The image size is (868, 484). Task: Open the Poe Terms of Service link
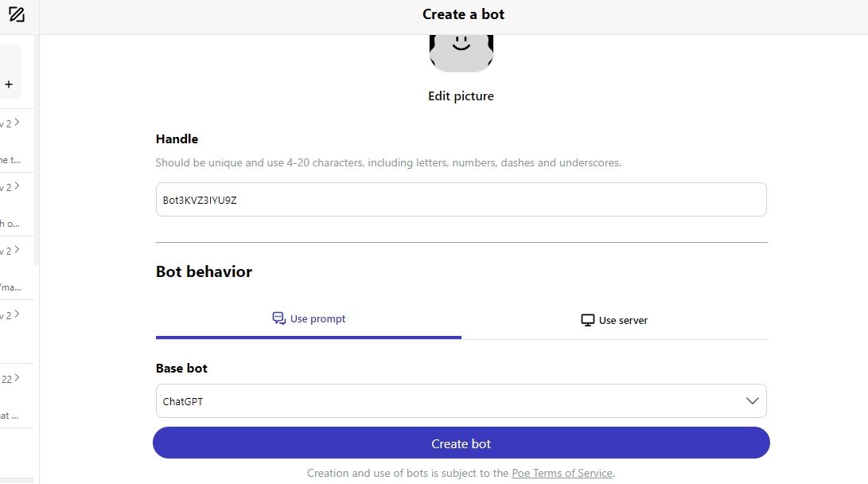(x=562, y=472)
